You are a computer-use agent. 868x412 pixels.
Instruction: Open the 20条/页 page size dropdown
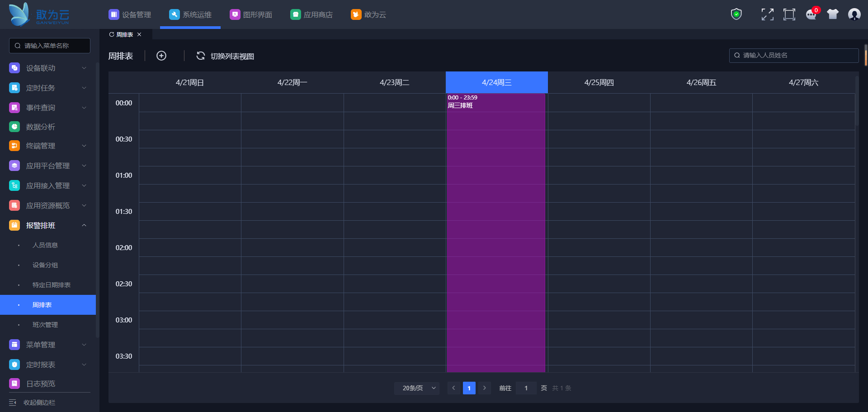pos(416,388)
